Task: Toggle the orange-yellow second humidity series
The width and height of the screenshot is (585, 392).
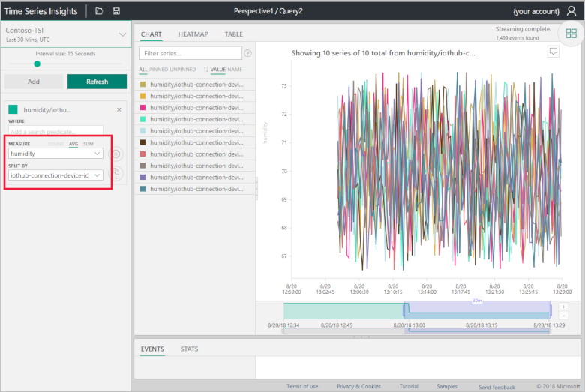Action: click(x=142, y=96)
